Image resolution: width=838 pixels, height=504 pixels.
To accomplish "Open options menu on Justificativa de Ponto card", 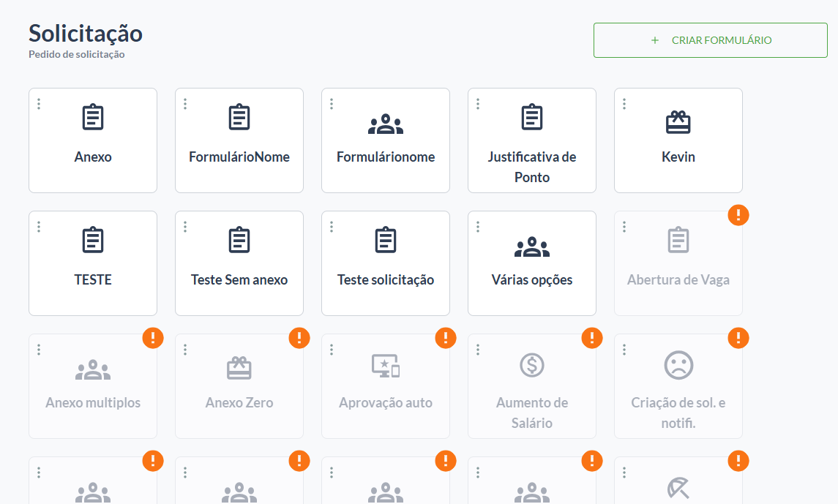I will (x=478, y=104).
